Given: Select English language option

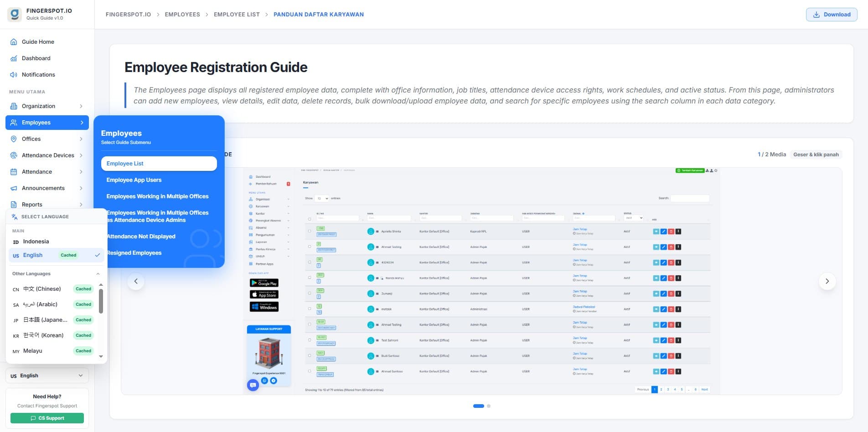Looking at the screenshot, I should pos(56,255).
